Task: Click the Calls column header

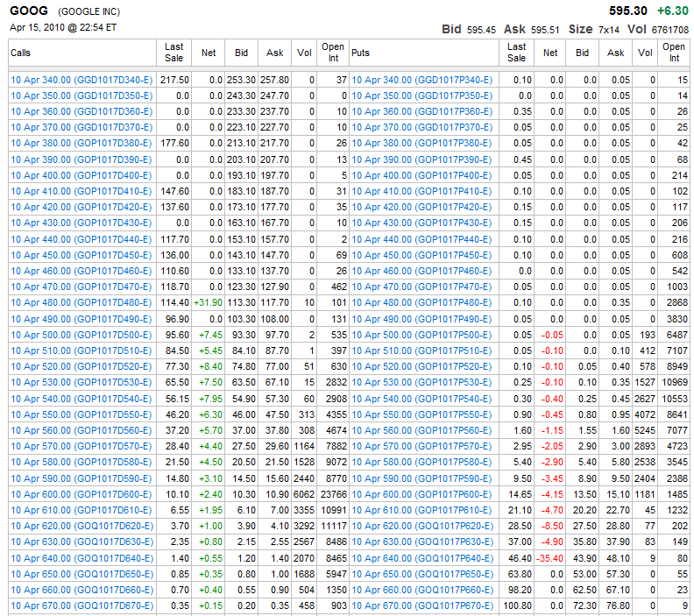Action: (x=21, y=53)
